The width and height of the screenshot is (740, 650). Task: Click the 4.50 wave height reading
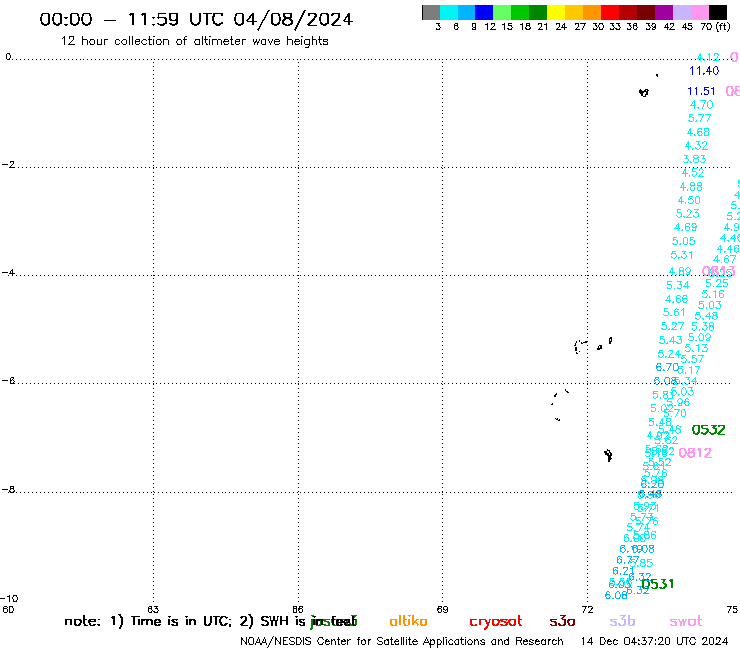point(689,200)
